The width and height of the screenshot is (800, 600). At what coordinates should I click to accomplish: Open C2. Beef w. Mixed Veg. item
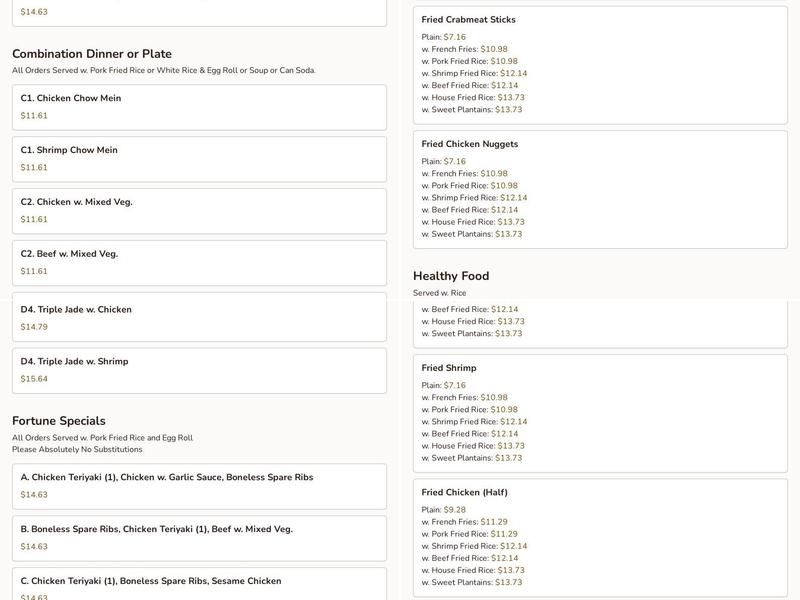(x=198, y=263)
